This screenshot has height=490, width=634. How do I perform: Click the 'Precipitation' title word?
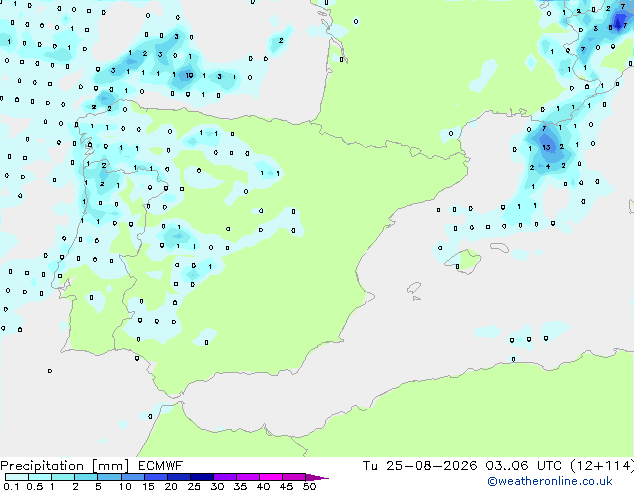coord(42,466)
